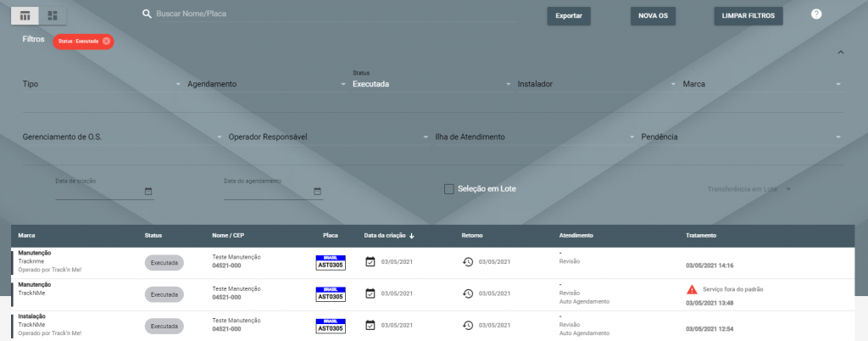868x341 pixels.
Task: Click the LIMPAR FILTROS button
Action: 748,16
